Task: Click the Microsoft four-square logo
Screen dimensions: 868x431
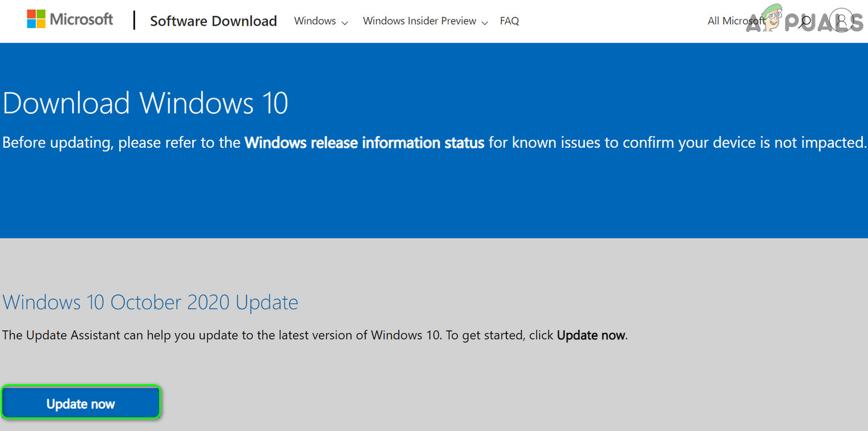Action: coord(36,19)
